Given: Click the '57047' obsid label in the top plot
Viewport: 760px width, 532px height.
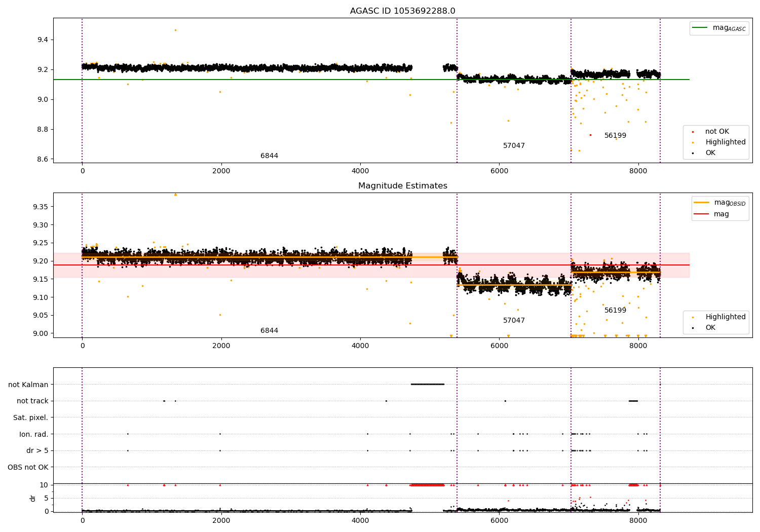Looking at the screenshot, I should pyautogui.click(x=514, y=146).
